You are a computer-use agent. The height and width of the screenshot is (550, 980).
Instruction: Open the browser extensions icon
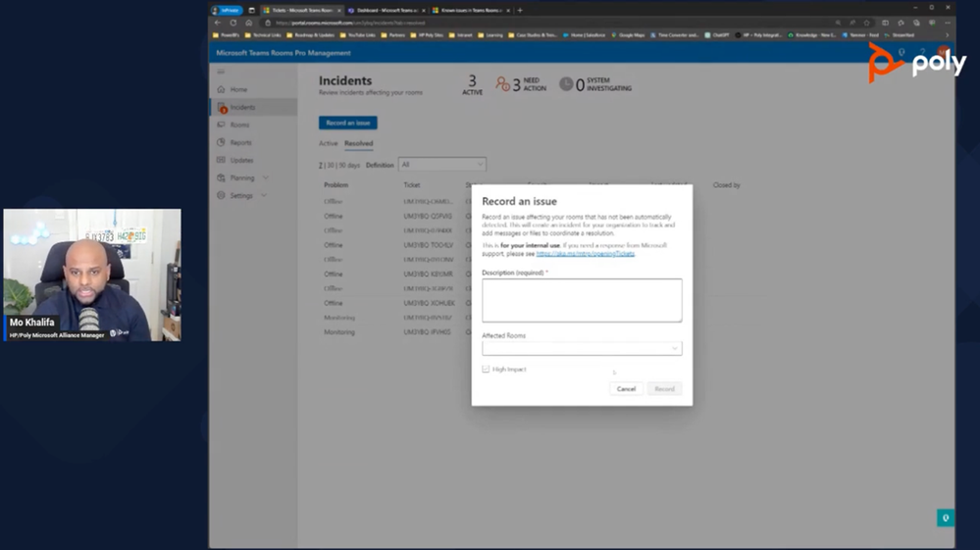[901, 23]
